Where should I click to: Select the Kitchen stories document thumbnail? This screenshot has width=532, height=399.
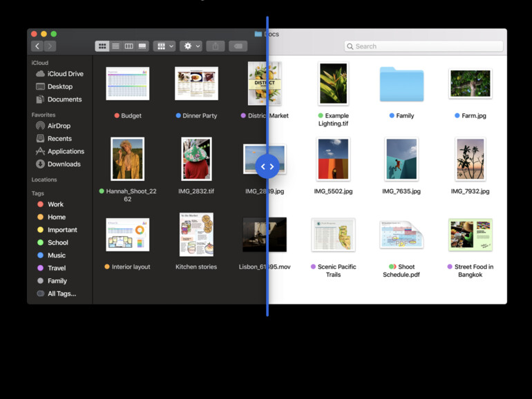point(196,235)
